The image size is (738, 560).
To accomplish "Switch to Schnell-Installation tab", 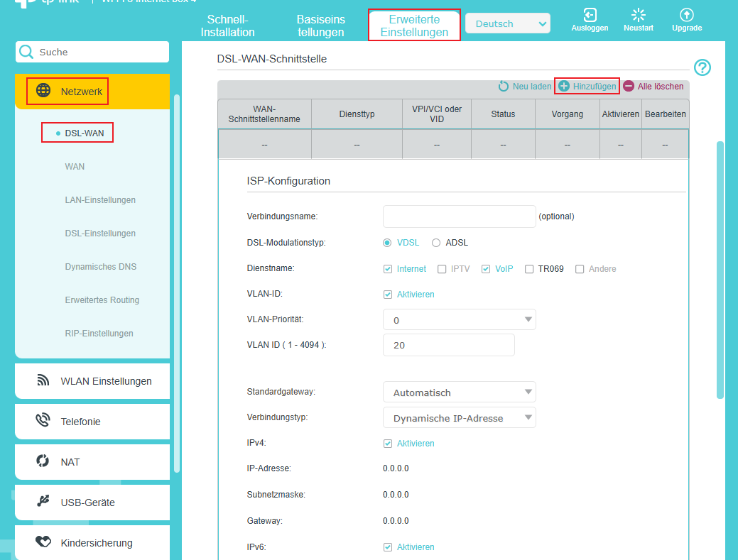I will (227, 26).
